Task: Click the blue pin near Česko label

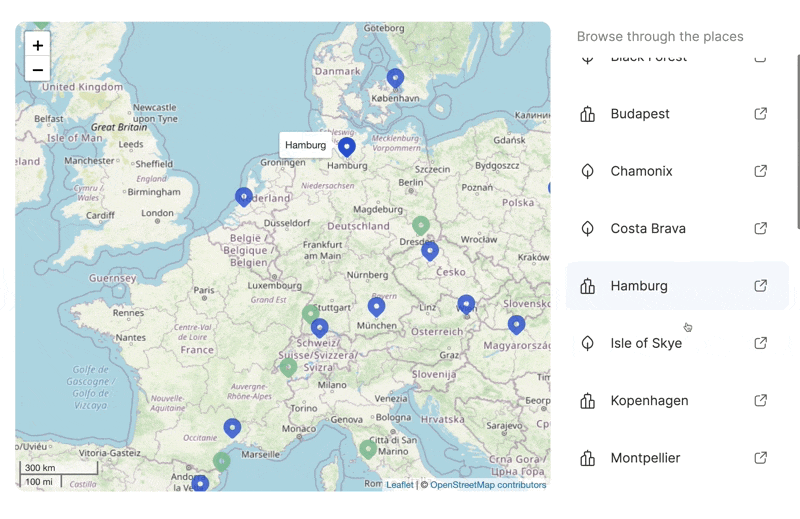Action: tap(430, 251)
